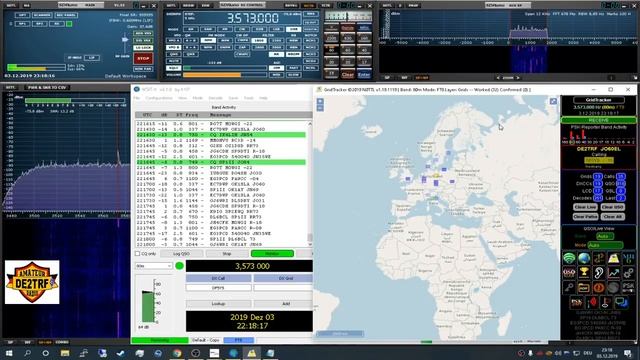Select USB mode in SDRuno RX Control

293,29
